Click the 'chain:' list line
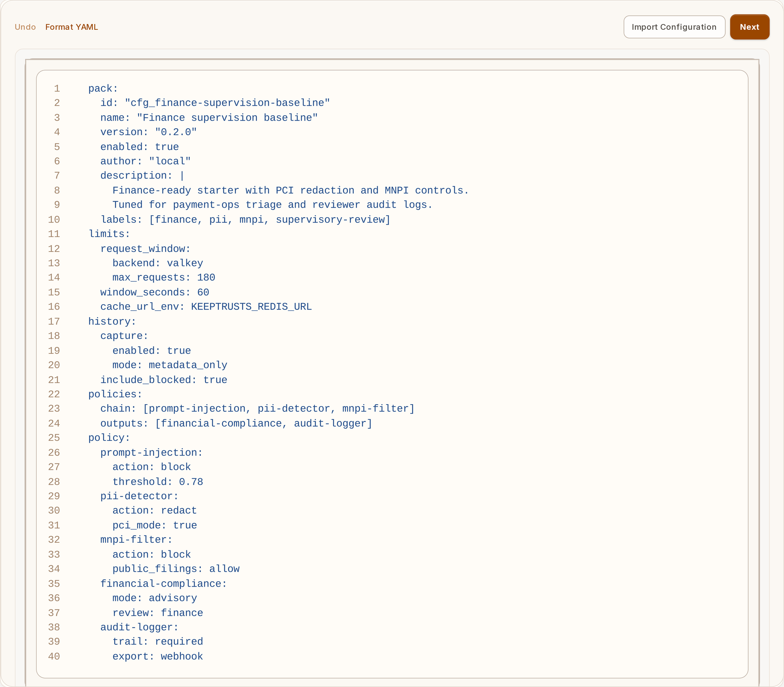784x687 pixels. point(257,409)
